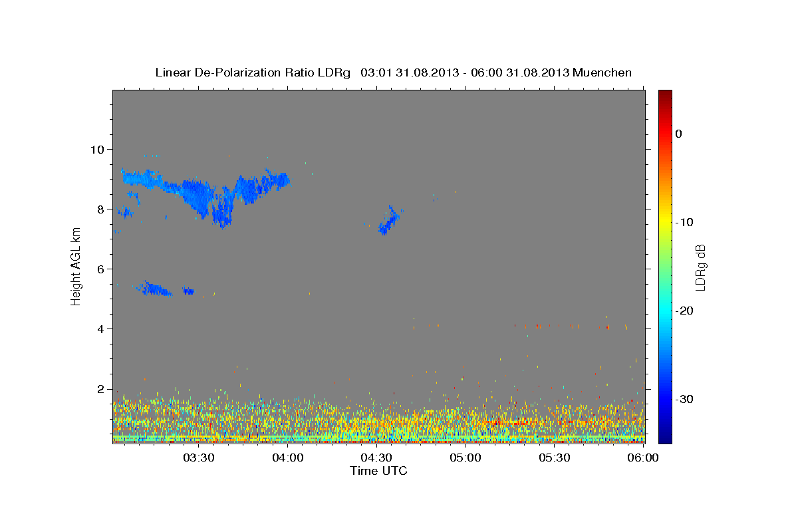798x532 pixels.
Task: Click the '03:01 31.08.2013' start time in title
Action: (410, 72)
